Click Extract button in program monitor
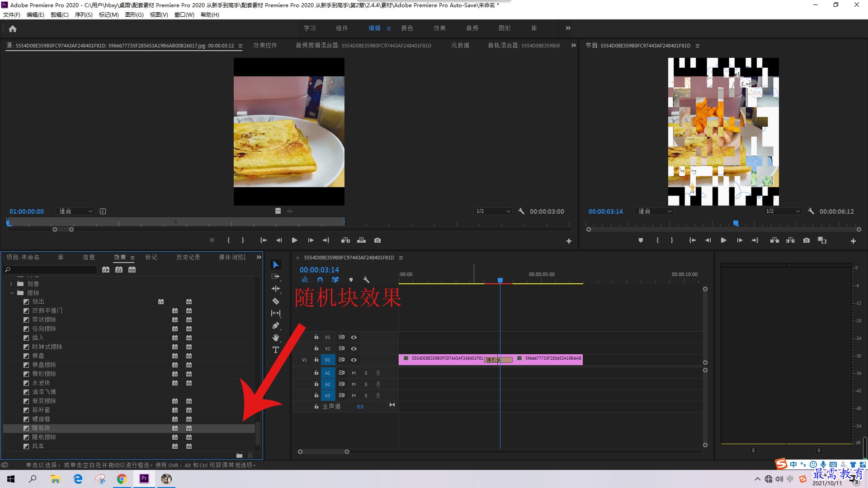Image resolution: width=868 pixels, height=488 pixels. coord(790,240)
